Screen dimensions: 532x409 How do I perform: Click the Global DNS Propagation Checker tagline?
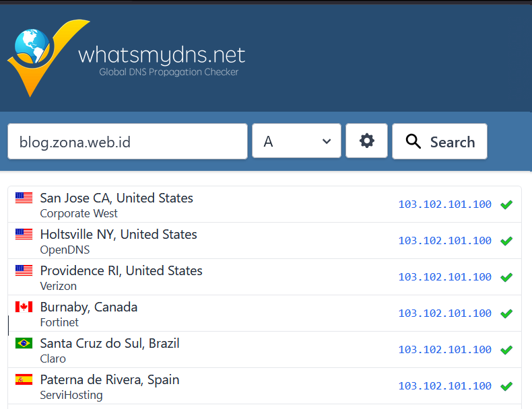coord(168,72)
